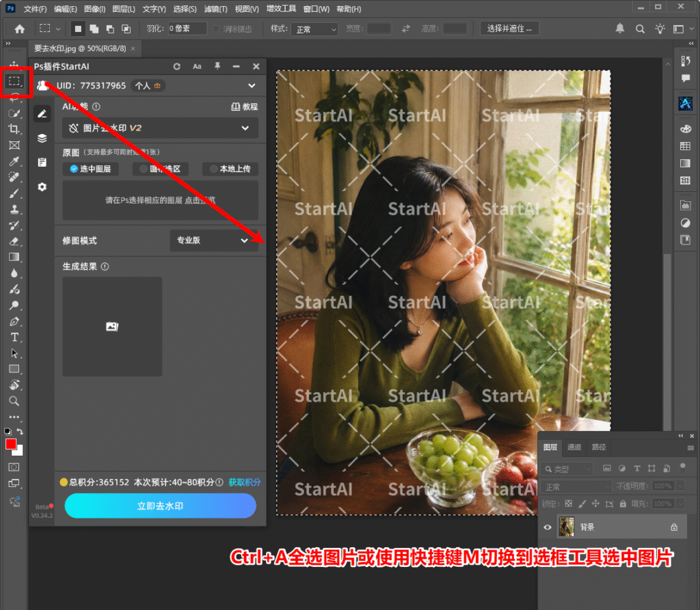Open the 填充 fill dropdown
The height and width of the screenshot is (610, 700).
pos(680,504)
